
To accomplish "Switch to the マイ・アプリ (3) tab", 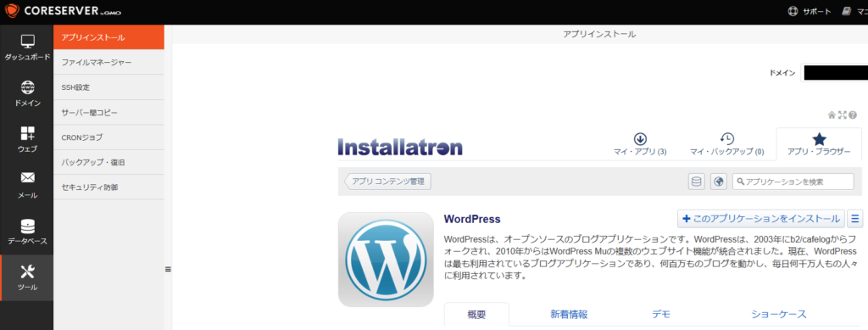I will [640, 144].
